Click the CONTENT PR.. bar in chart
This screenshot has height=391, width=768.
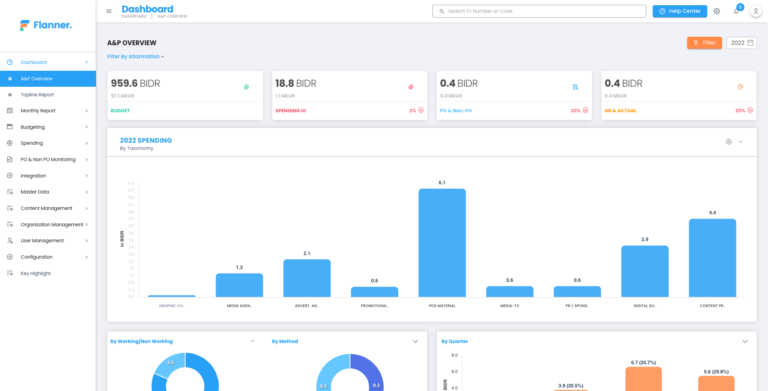[712, 258]
